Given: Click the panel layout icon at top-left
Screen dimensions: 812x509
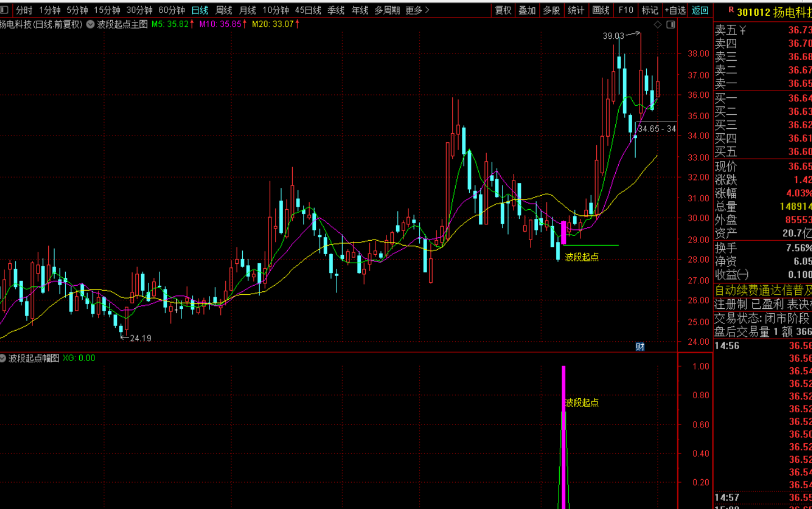Looking at the screenshot, I should coord(4,10).
